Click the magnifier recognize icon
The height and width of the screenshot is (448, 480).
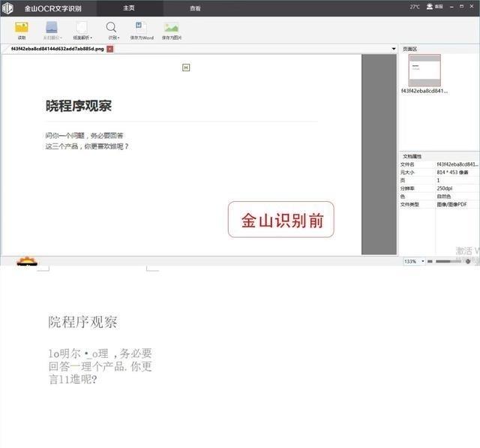111,27
